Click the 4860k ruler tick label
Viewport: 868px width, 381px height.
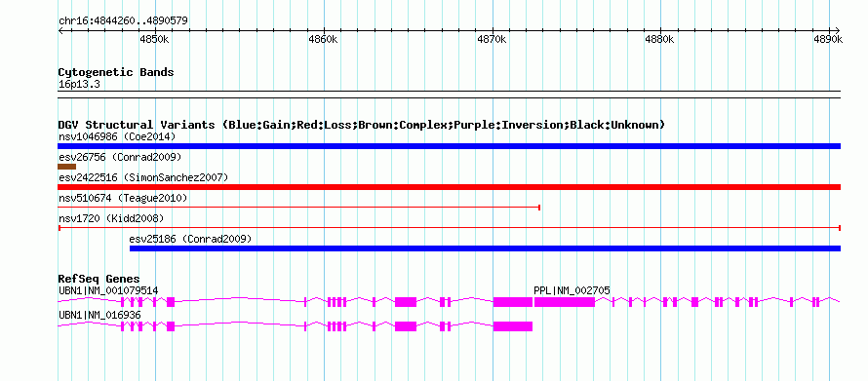pos(323,40)
